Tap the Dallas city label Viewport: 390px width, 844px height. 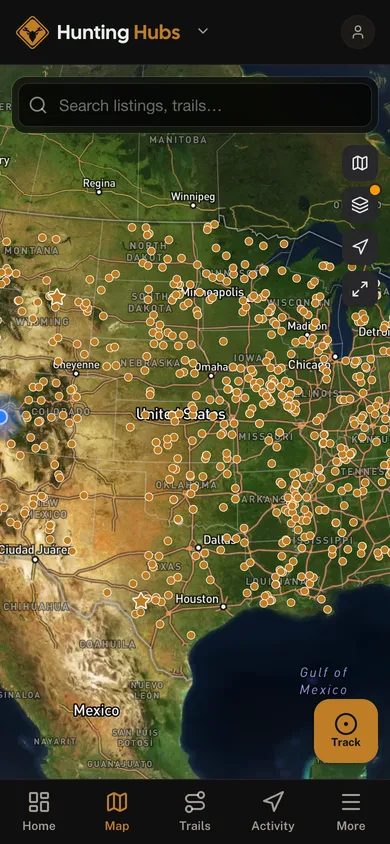click(x=219, y=539)
